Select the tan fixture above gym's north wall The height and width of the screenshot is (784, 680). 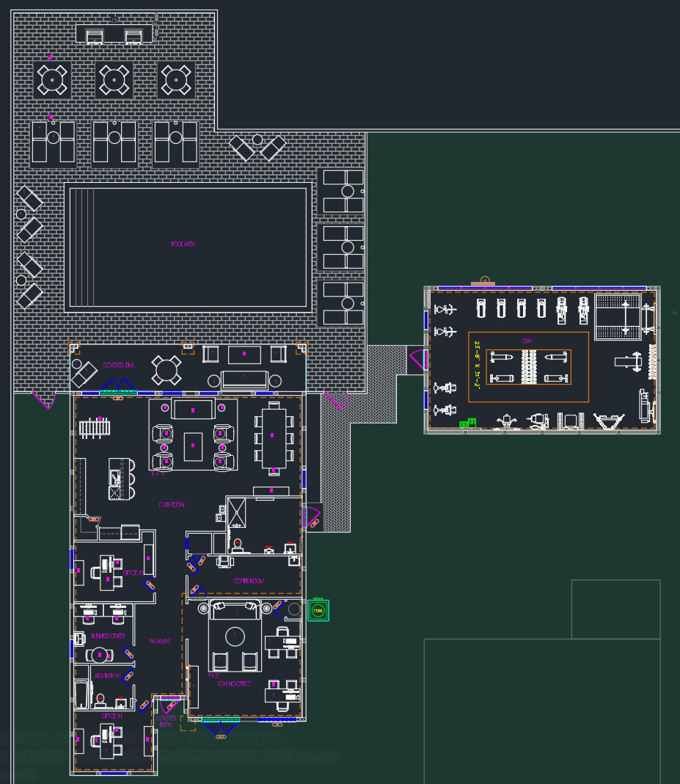[x=484, y=282]
